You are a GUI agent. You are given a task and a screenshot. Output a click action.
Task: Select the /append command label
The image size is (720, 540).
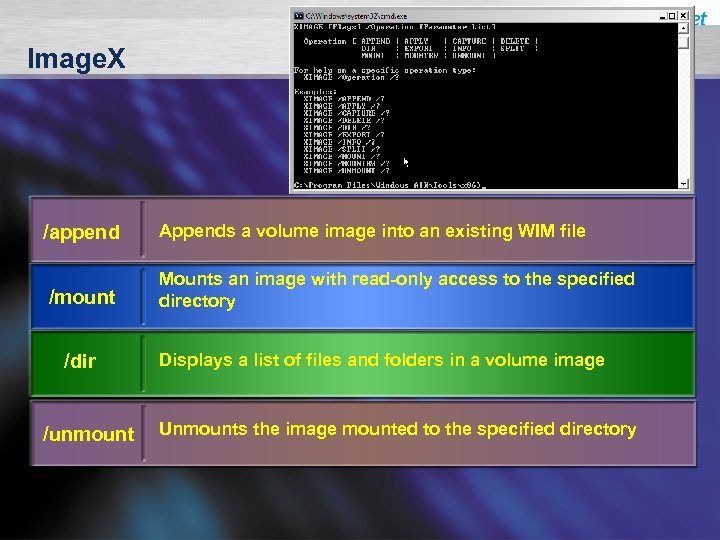(81, 232)
